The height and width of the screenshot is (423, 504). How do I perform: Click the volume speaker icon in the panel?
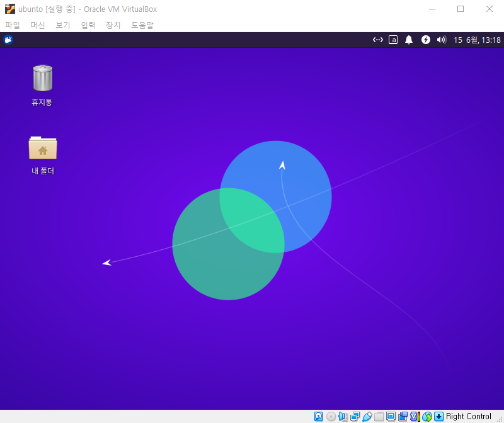pyautogui.click(x=442, y=40)
